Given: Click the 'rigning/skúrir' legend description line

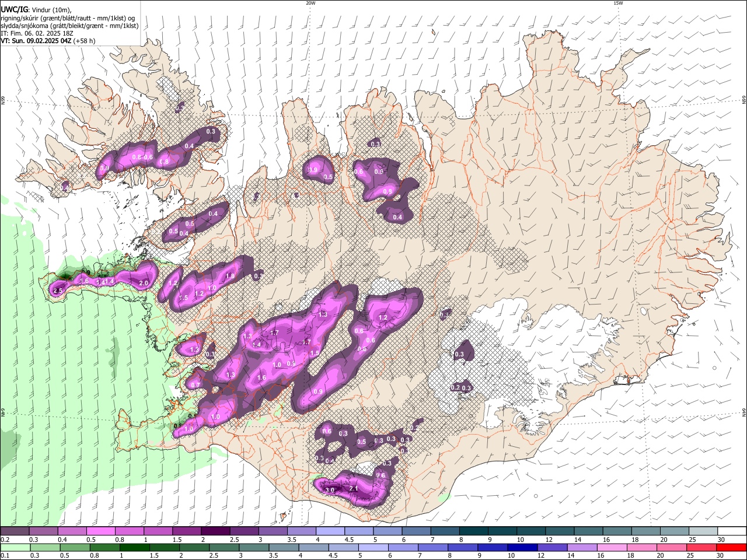Looking at the screenshot, I should 68,17.
